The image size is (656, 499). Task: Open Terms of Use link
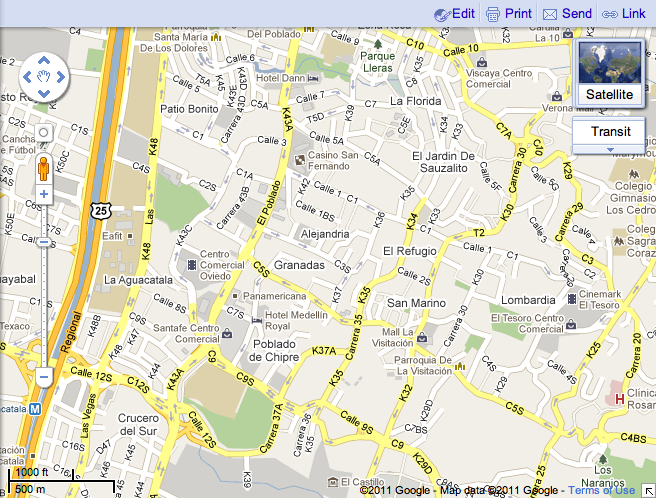(x=601, y=490)
